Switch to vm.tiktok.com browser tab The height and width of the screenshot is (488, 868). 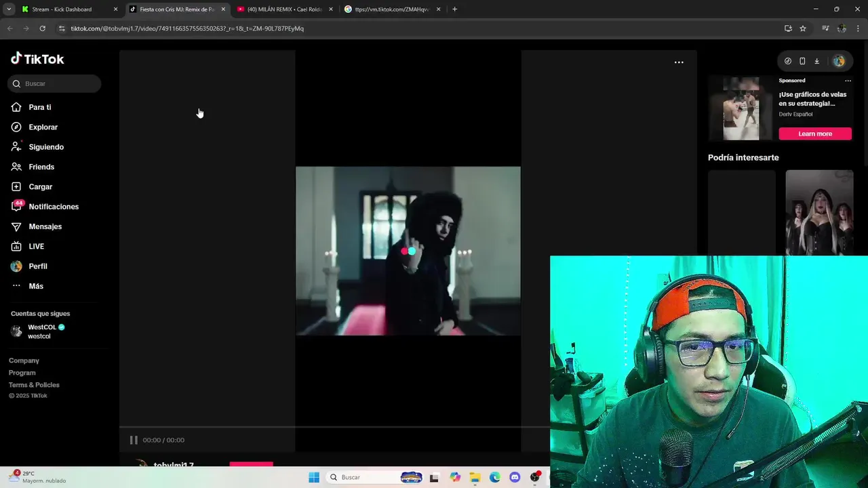[392, 9]
